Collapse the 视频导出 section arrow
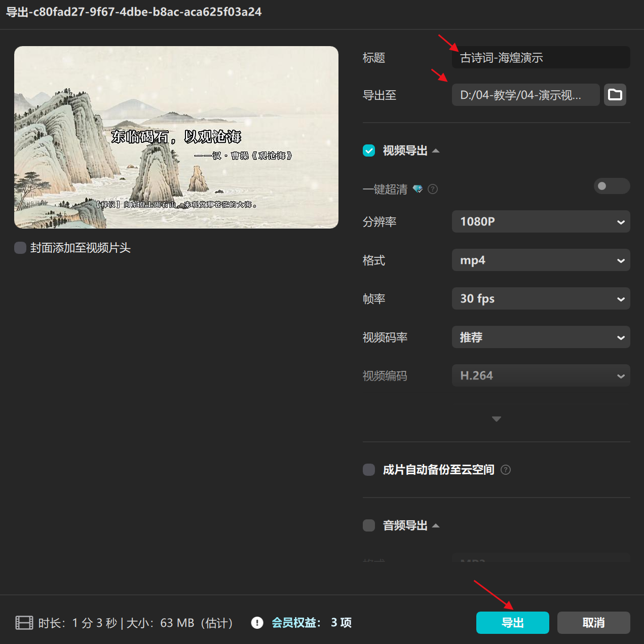Screen dimensions: 644x644 436,151
